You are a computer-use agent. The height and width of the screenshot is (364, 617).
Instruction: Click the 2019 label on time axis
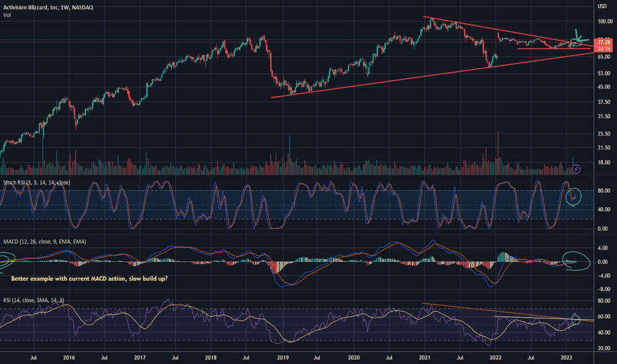[x=283, y=357]
